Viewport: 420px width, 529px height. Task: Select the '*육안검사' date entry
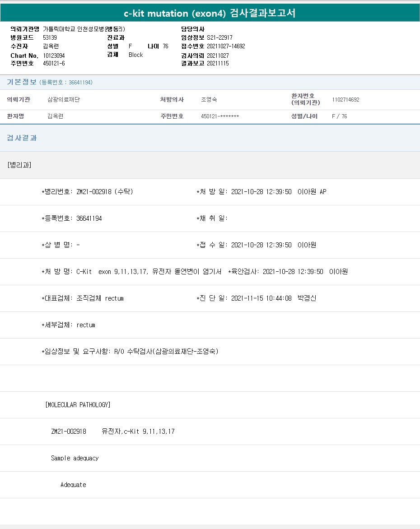point(288,272)
